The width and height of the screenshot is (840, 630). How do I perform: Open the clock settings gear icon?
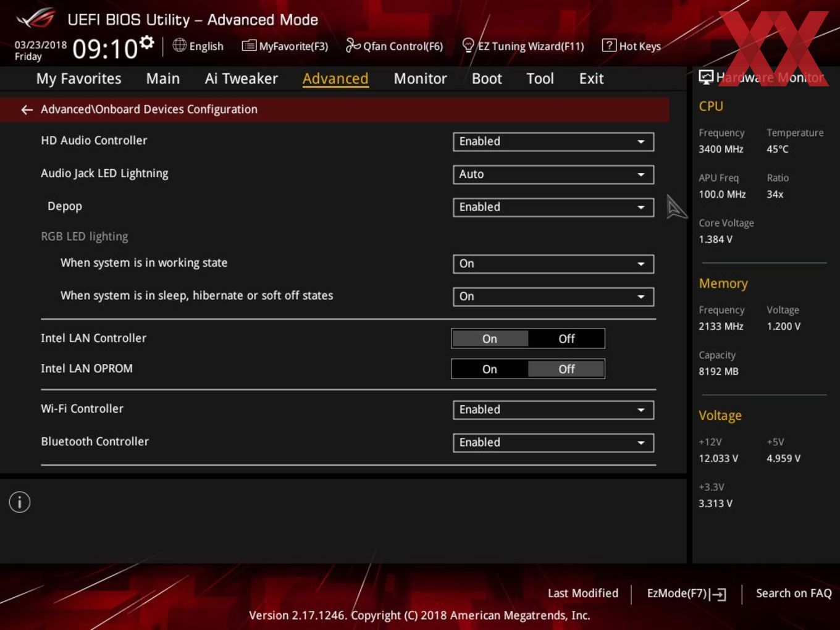146,42
